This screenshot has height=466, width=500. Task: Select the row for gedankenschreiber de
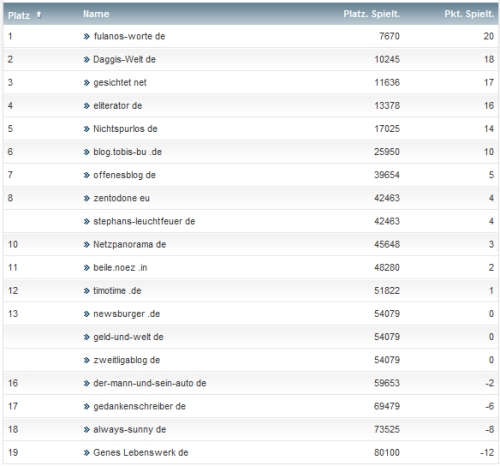tap(251, 406)
